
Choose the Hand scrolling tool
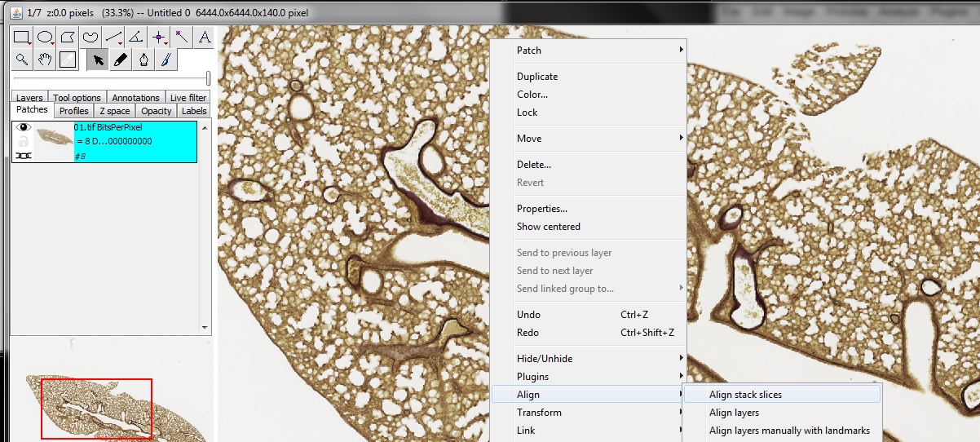click(x=45, y=60)
